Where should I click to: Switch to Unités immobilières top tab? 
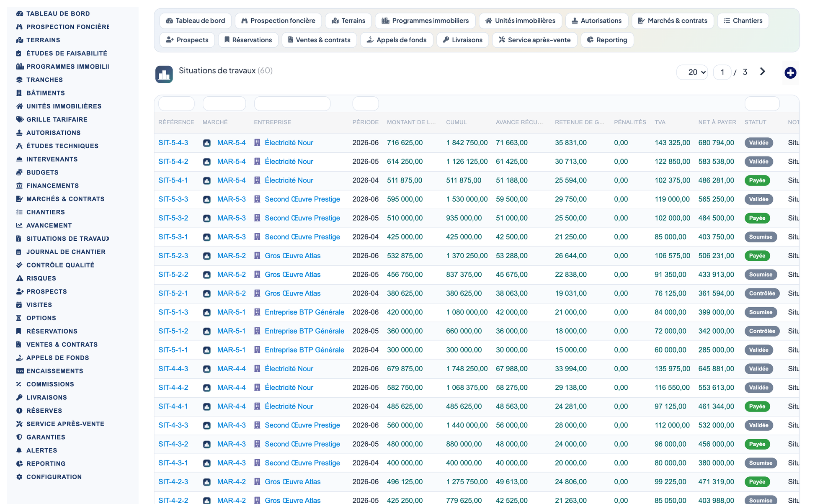coord(520,21)
